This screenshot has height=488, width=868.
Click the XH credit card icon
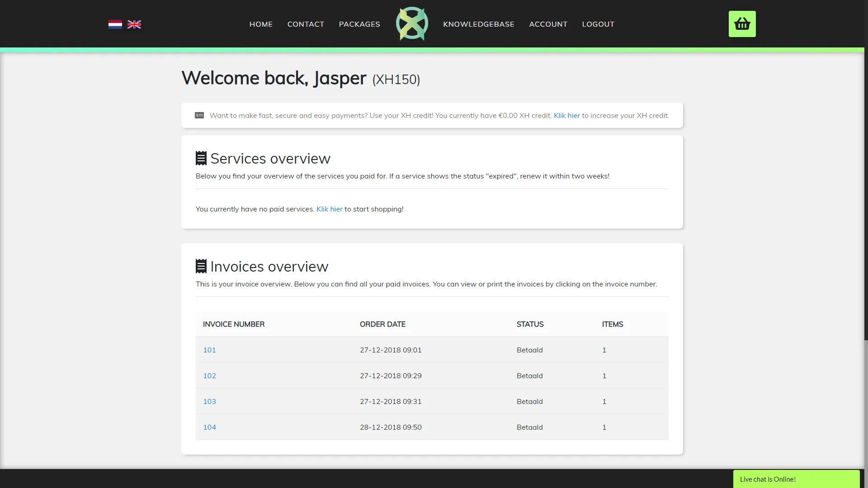tap(199, 115)
